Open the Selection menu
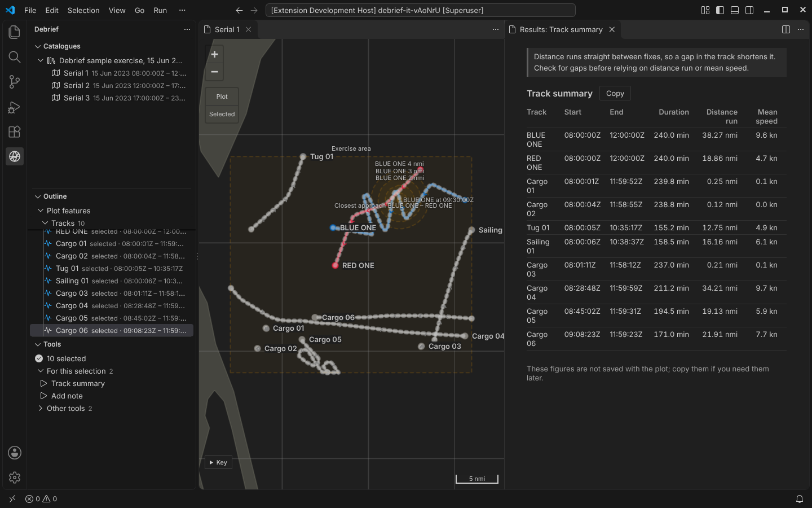Viewport: 812px width, 508px height. coord(83,10)
